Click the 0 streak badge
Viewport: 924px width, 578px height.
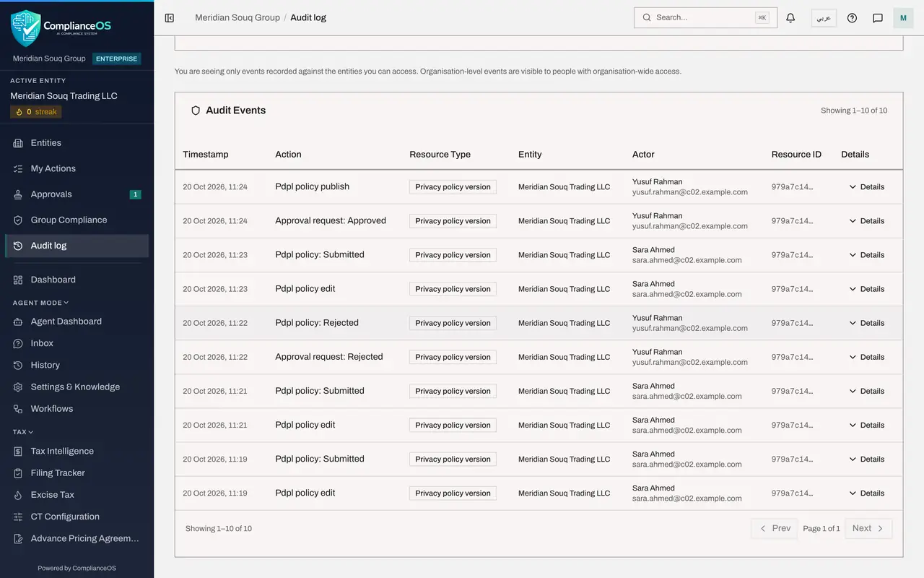[x=36, y=112]
